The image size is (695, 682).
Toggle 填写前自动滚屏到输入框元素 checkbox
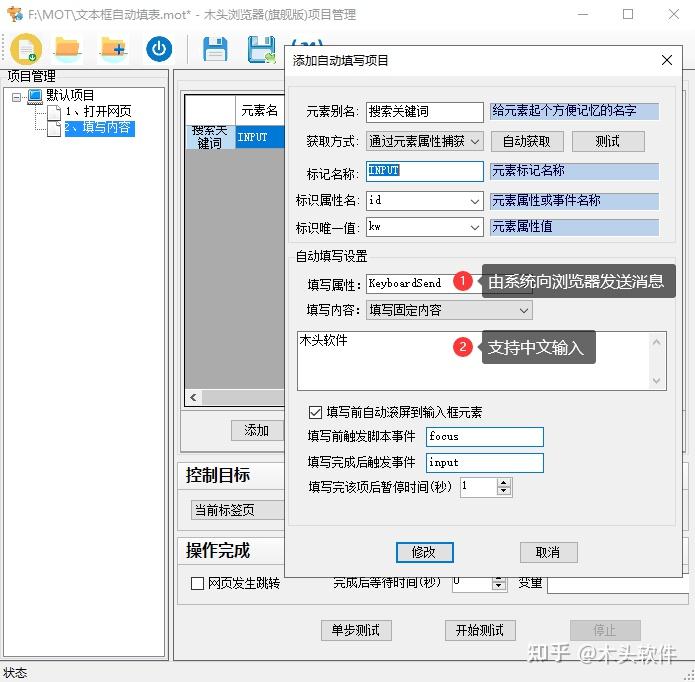tap(315, 413)
